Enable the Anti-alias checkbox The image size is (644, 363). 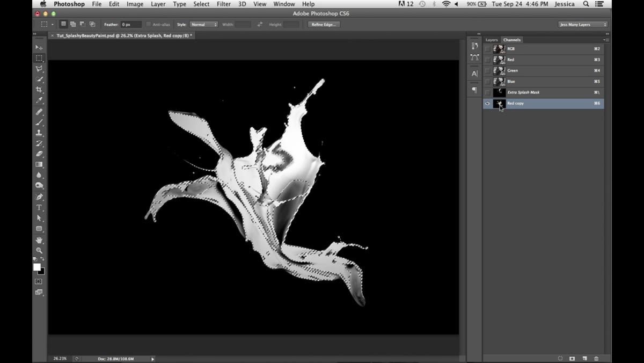[149, 24]
